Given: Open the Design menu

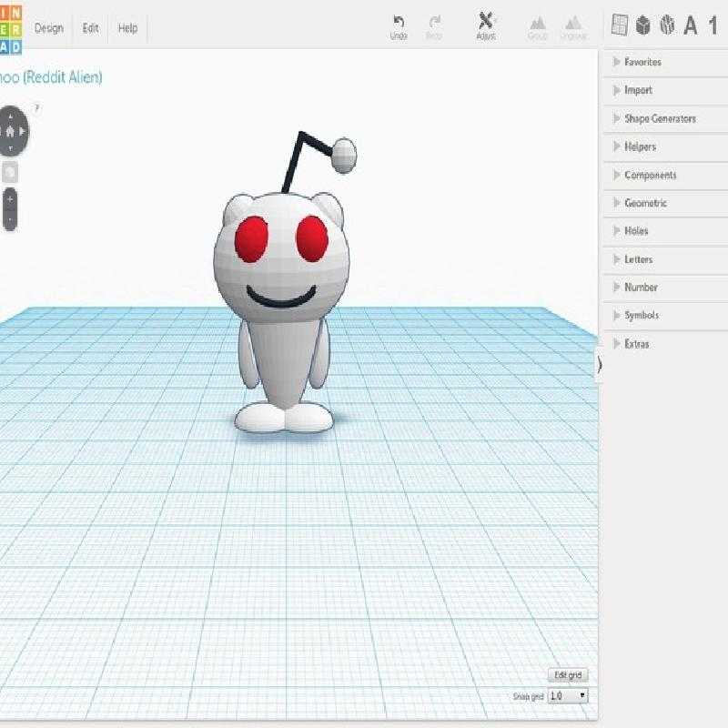Looking at the screenshot, I should click(x=49, y=28).
